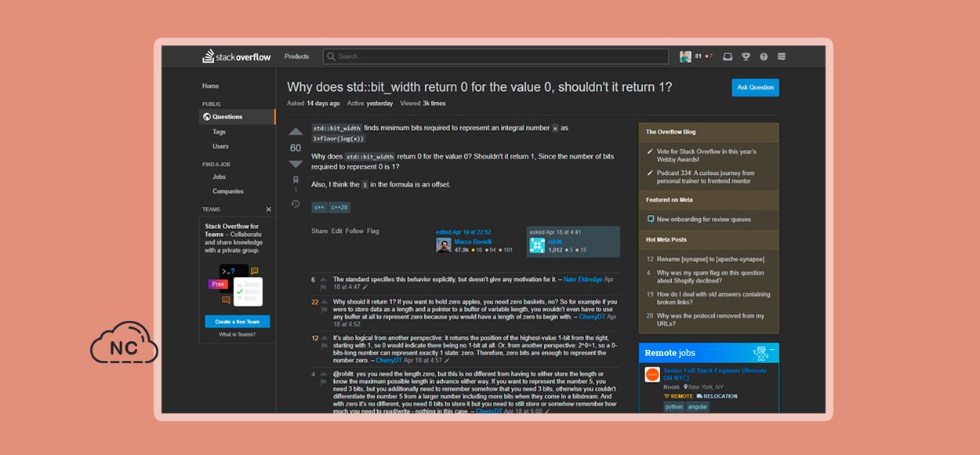Screen dimensions: 980x455
Task: Open the old answers broken links meta post
Action: 713,298
